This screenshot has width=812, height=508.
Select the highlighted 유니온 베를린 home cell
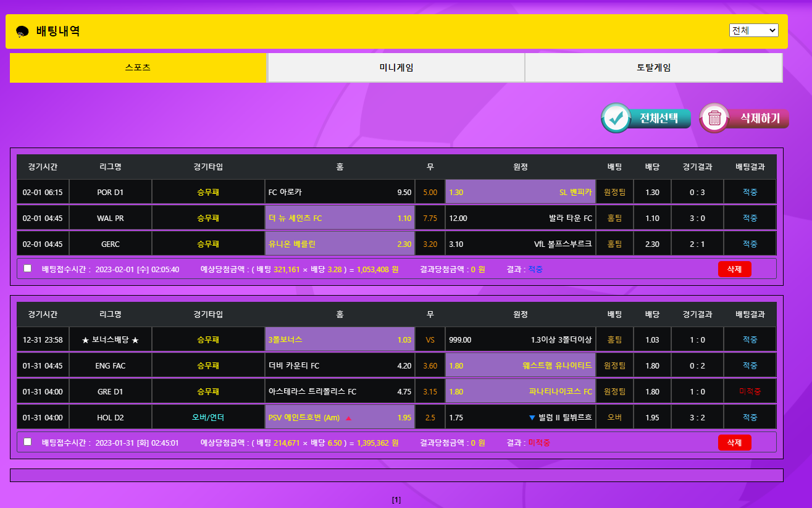coord(340,244)
